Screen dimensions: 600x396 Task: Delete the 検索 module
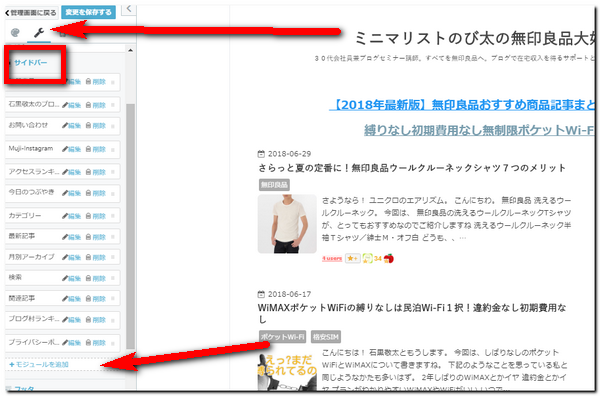(x=96, y=279)
